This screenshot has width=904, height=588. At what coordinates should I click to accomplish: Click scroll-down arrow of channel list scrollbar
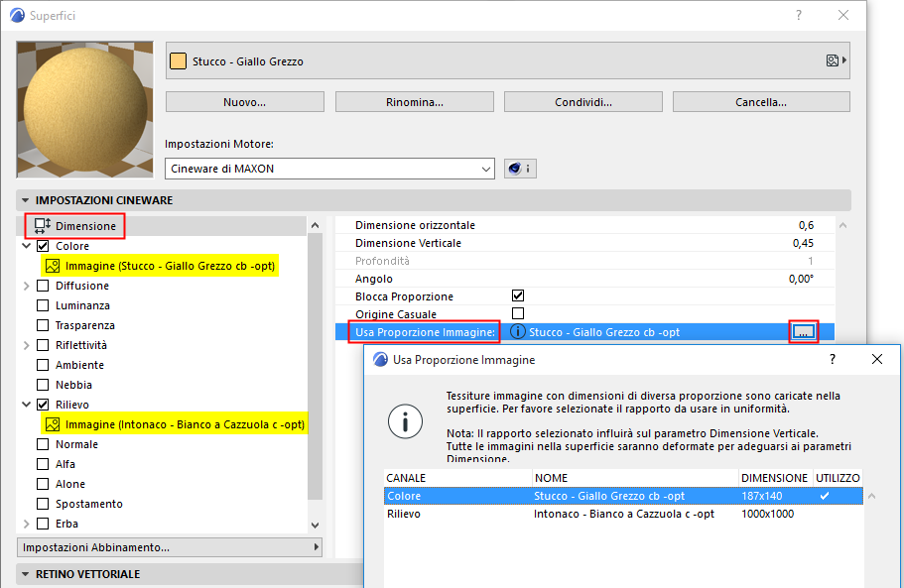click(x=315, y=526)
